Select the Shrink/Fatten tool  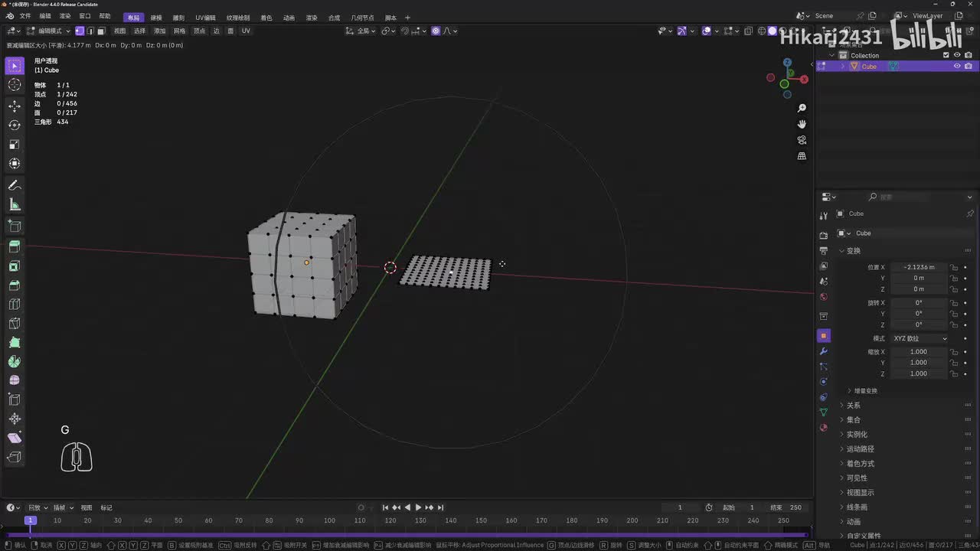[15, 419]
